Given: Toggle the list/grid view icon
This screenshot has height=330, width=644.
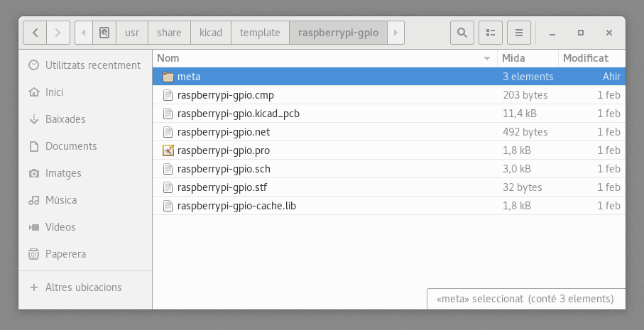Looking at the screenshot, I should pos(491,33).
